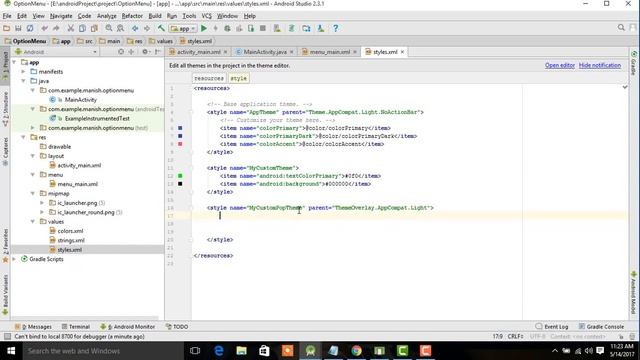The image size is (640, 360).
Task: Undo the last edit with toolbar arrow
Action: pos(44,28)
